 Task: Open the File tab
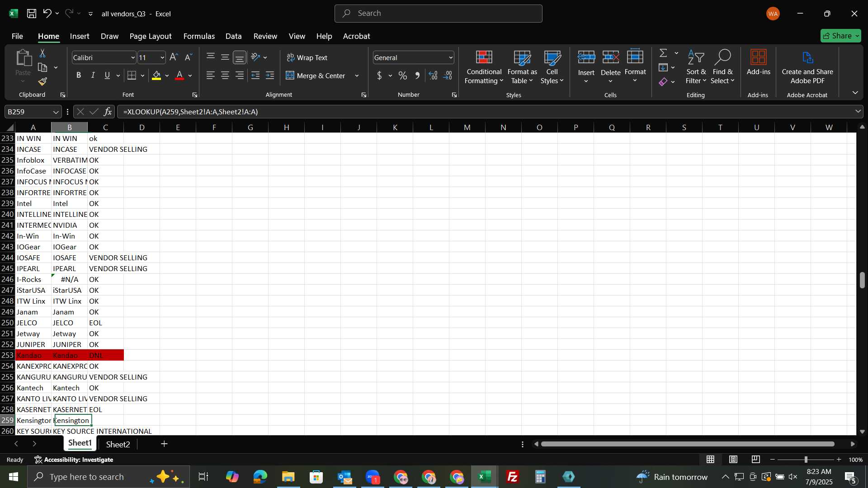click(17, 36)
